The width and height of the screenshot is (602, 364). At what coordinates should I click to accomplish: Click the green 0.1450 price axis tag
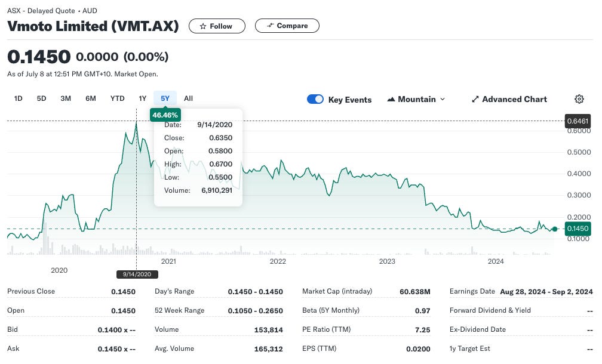tap(578, 229)
